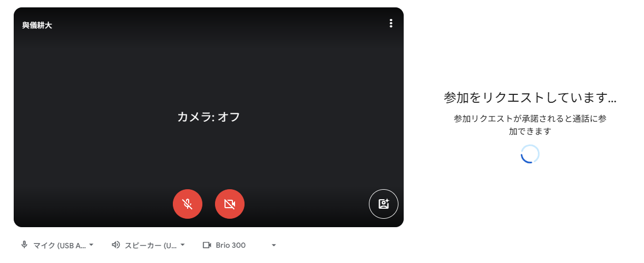Viewport: 644px width, 263px height.
Task: Click the arrow next to the スピーカー label
Action: point(182,245)
